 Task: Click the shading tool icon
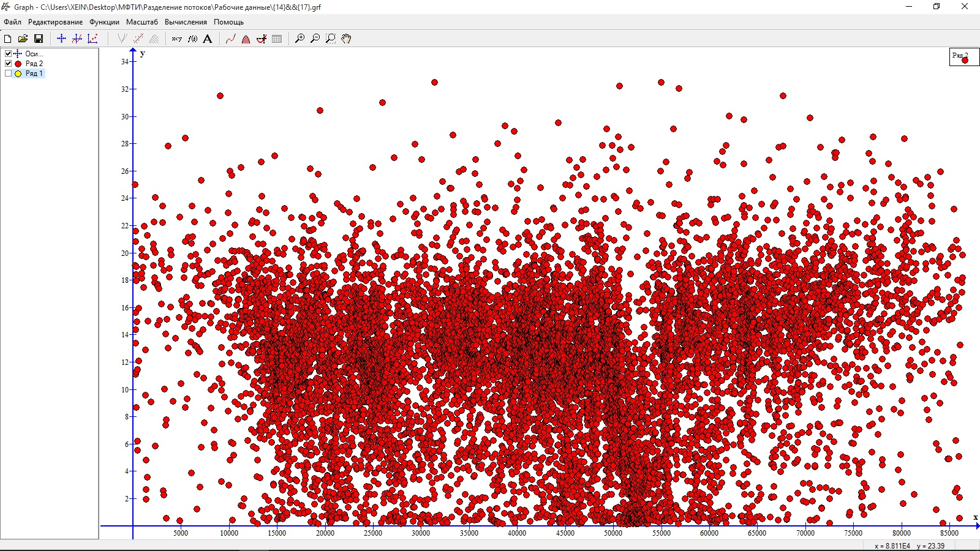[x=154, y=39]
